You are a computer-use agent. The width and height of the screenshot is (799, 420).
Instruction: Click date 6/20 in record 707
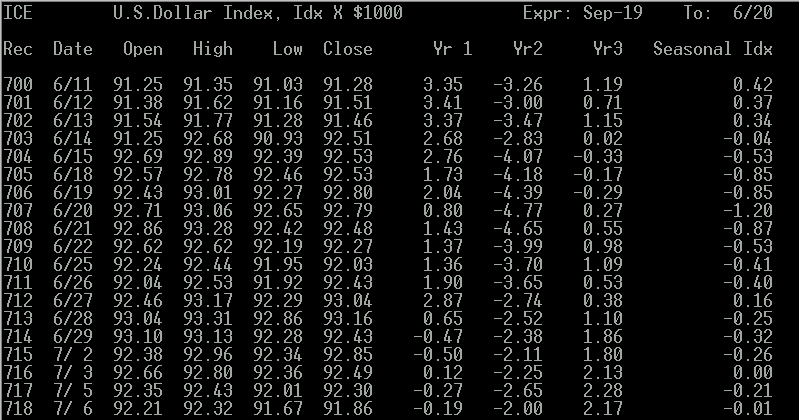tap(73, 210)
